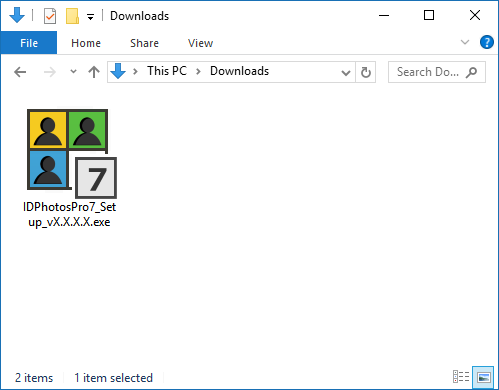The image size is (499, 390).
Task: Select Downloads in the address path
Action: (x=239, y=71)
